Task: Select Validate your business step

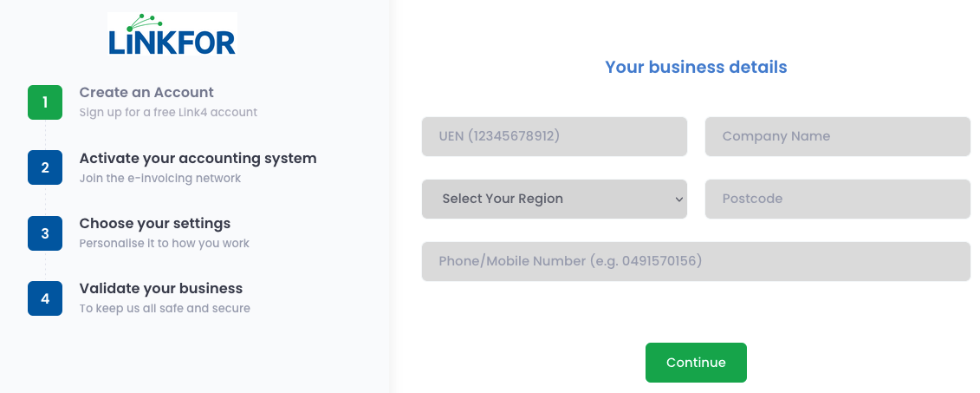Action: (x=160, y=289)
